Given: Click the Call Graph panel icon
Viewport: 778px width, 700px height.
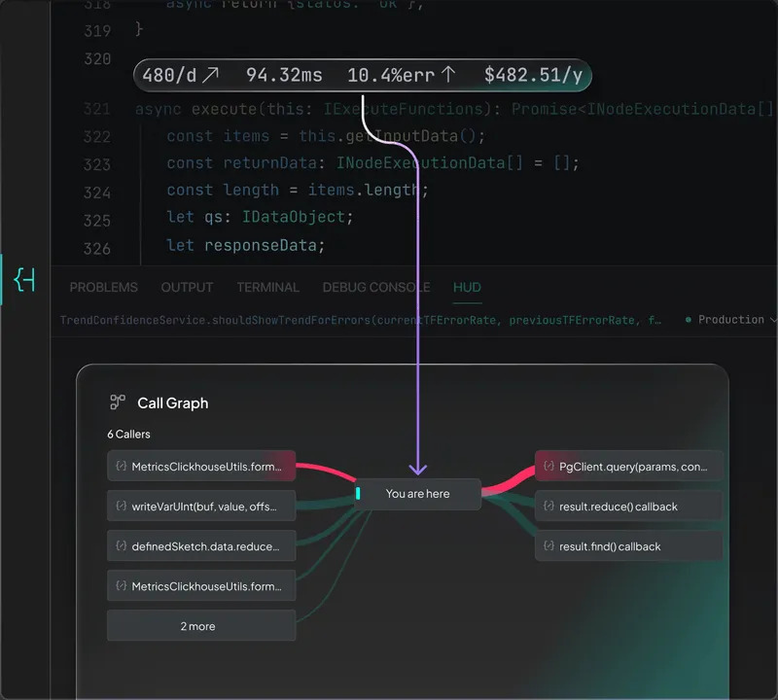Looking at the screenshot, I should (119, 402).
